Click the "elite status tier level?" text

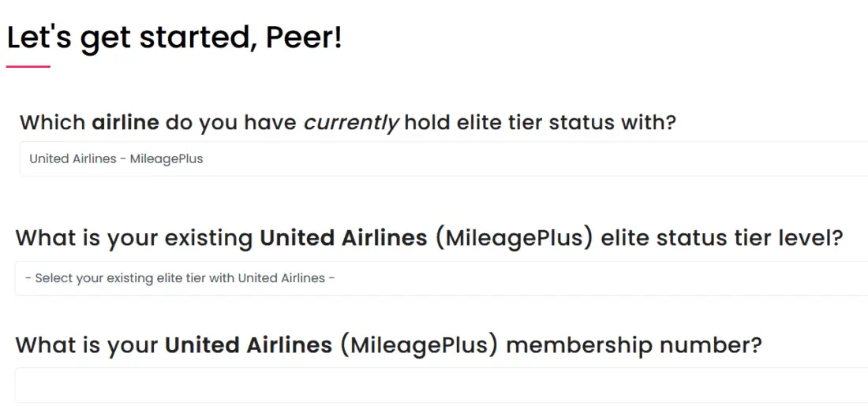tap(722, 238)
